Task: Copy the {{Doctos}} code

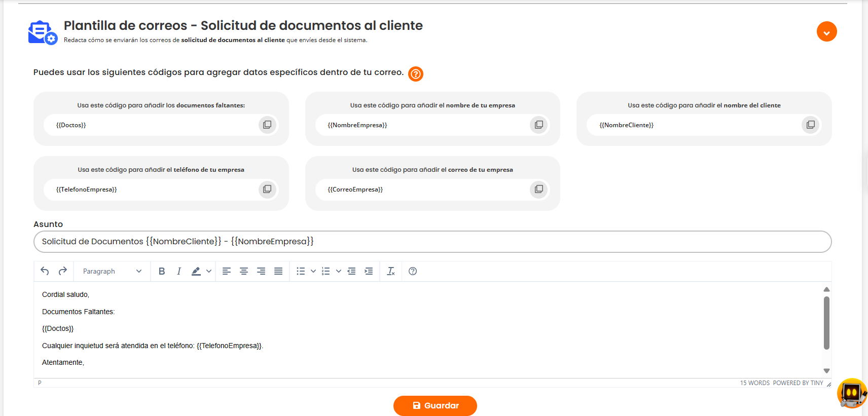Action: point(267,125)
